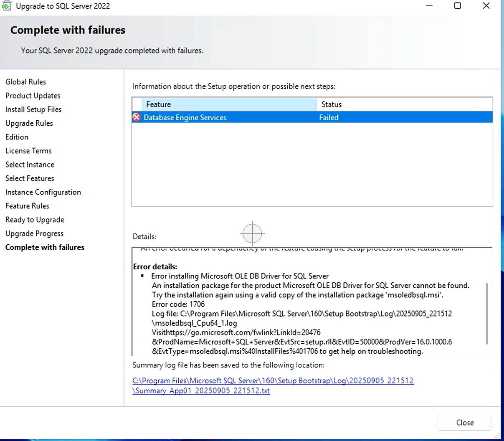
Task: Open Instance Configuration from the sidebar
Action: point(43,192)
